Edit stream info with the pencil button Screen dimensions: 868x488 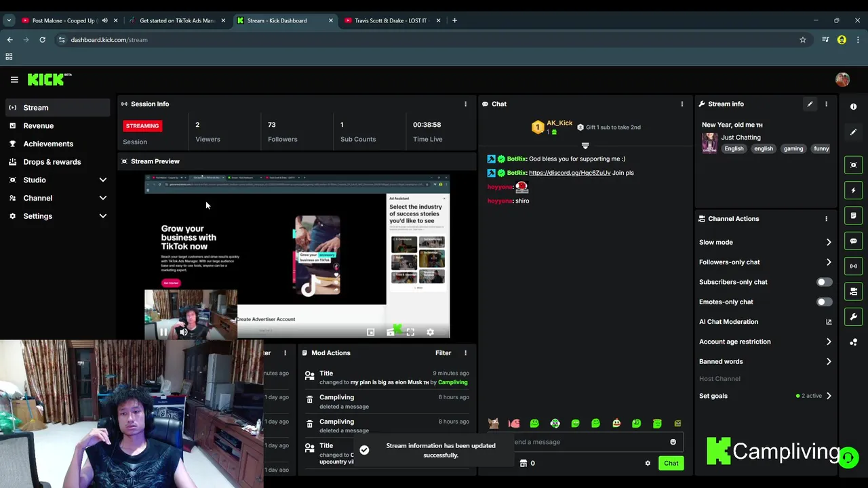[810, 104]
